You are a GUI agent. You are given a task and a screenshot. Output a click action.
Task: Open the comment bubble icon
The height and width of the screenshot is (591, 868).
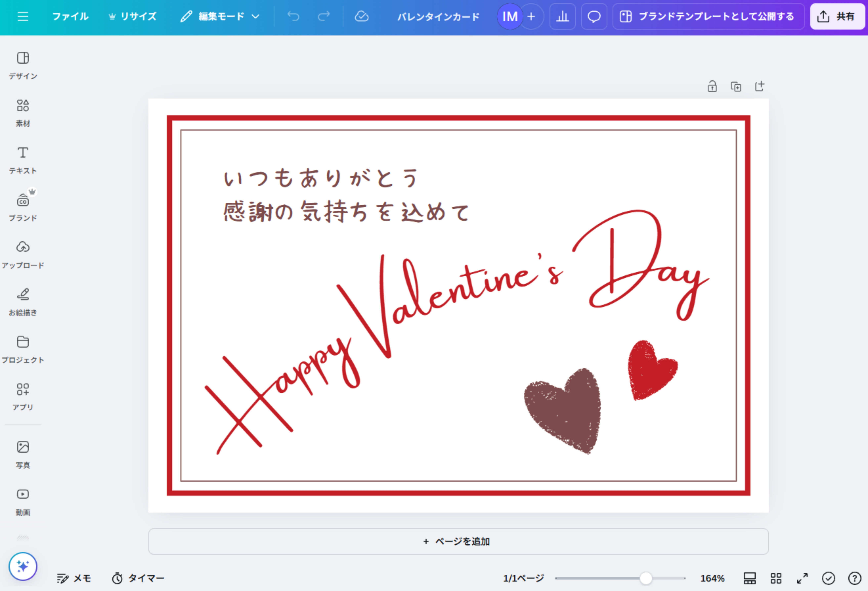pyautogui.click(x=594, y=16)
